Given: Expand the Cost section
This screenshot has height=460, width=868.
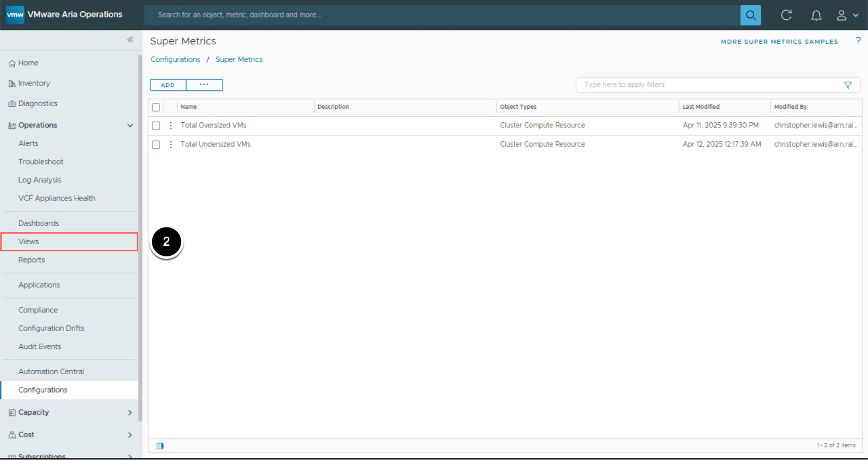Looking at the screenshot, I should (130, 435).
